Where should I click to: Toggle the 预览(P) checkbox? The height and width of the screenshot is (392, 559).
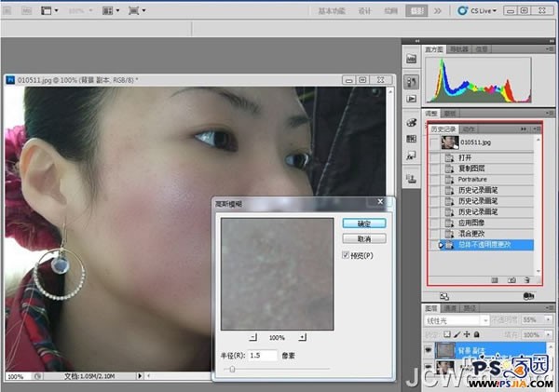[347, 255]
